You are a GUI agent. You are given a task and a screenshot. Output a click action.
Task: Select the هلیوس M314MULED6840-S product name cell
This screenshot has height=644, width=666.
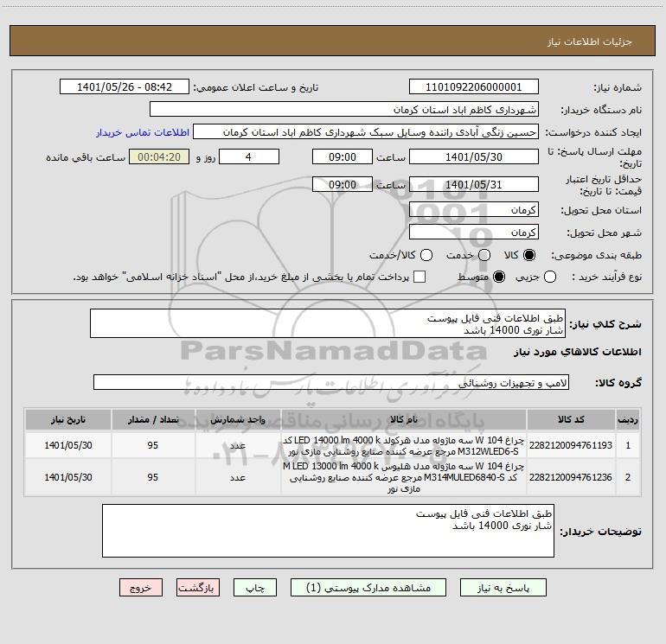[404, 477]
